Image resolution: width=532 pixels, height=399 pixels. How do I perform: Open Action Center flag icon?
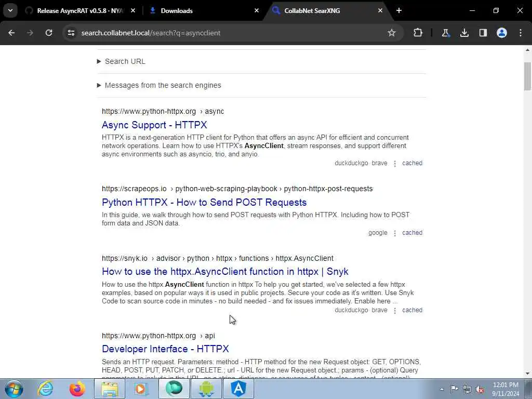coord(454,389)
